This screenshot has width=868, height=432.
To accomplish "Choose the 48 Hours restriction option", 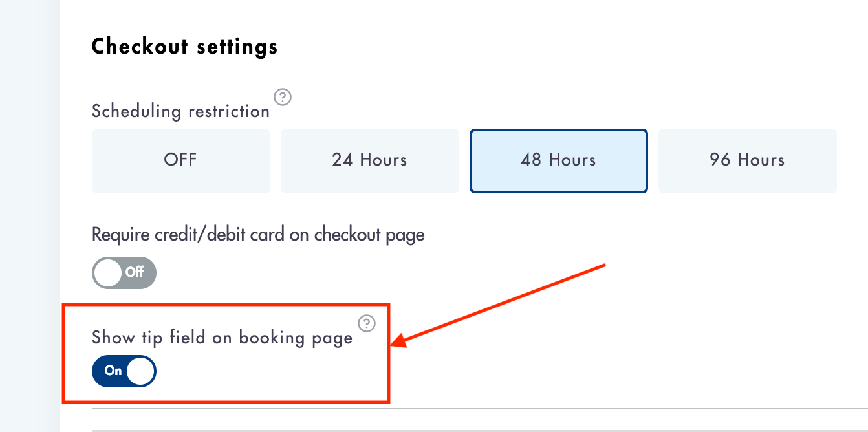I will click(x=558, y=160).
